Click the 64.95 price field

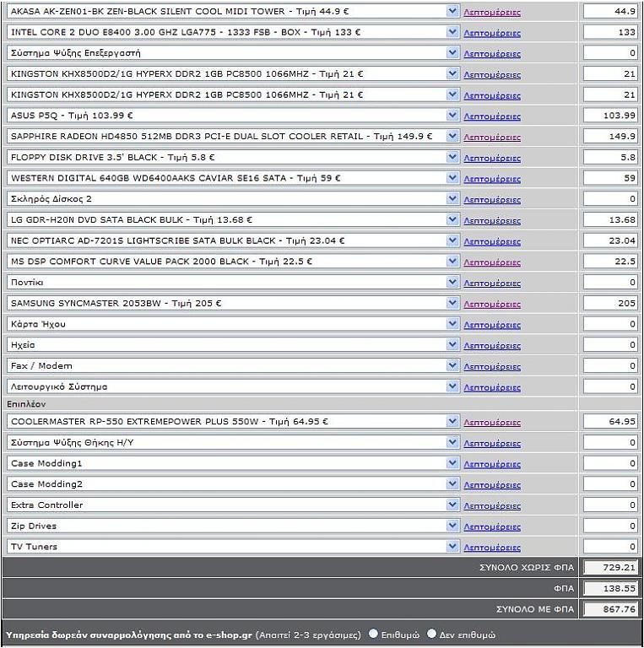tap(610, 422)
